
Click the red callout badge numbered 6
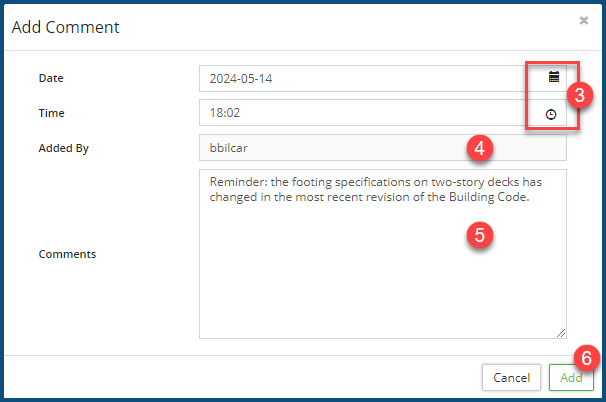pos(589,357)
